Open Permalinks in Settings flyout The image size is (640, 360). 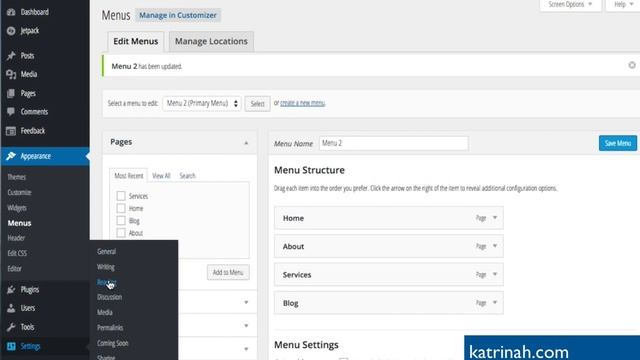110,328
